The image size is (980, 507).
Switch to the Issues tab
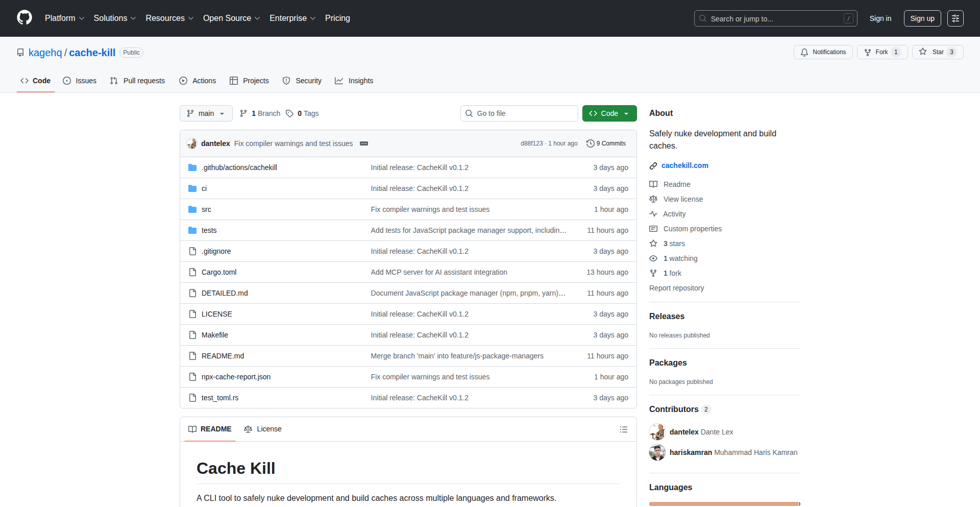(x=80, y=81)
